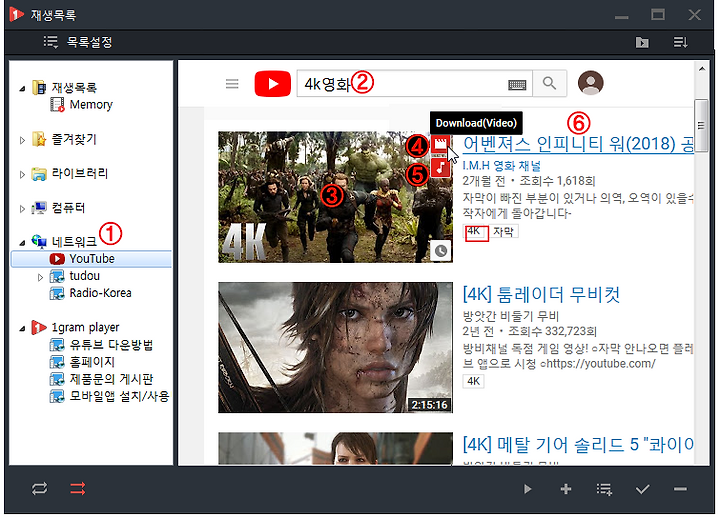Select the Radio-Korea network item

pyautogui.click(x=90, y=293)
